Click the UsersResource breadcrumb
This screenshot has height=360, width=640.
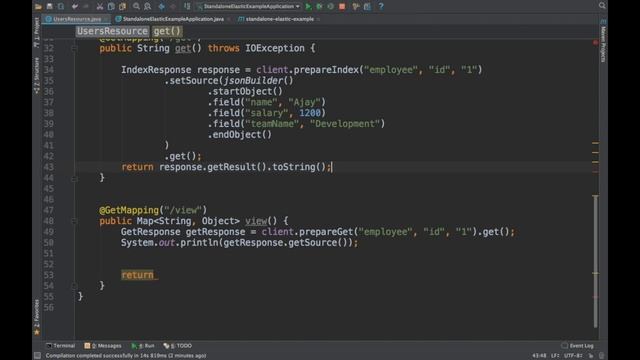[112, 31]
